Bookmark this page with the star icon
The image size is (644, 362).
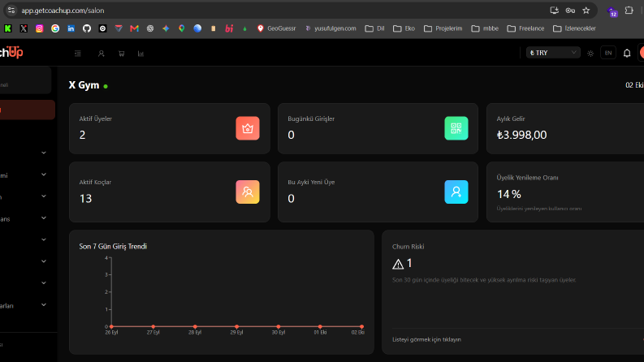coord(586,11)
